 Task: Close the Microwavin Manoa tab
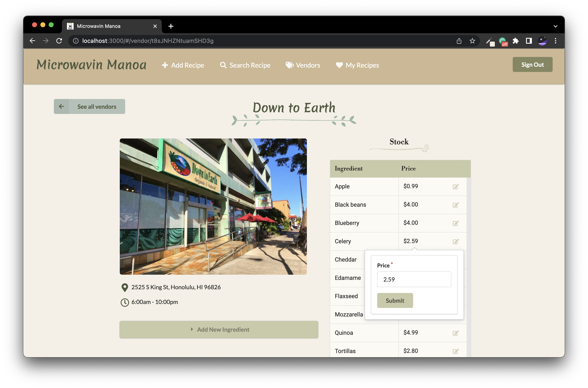[155, 26]
